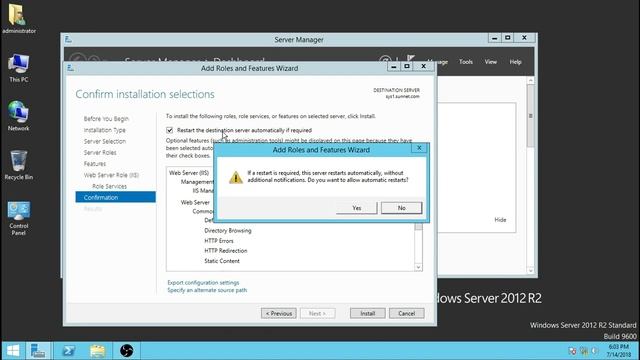Open the administrator folder desktop icon
The height and width of the screenshot is (360, 640).
click(x=18, y=19)
